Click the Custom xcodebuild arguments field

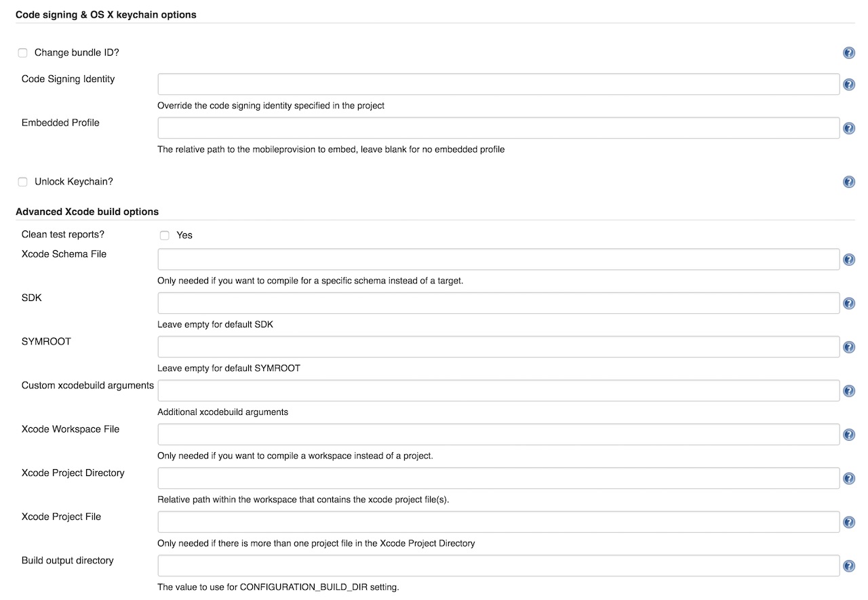[498, 391]
